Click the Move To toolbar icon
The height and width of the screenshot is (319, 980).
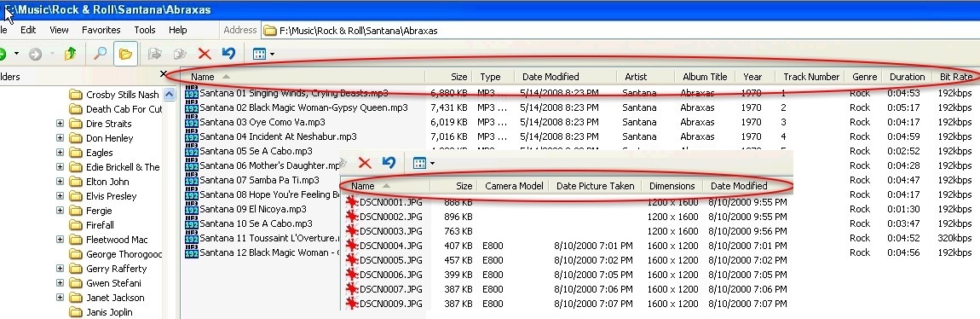click(154, 55)
